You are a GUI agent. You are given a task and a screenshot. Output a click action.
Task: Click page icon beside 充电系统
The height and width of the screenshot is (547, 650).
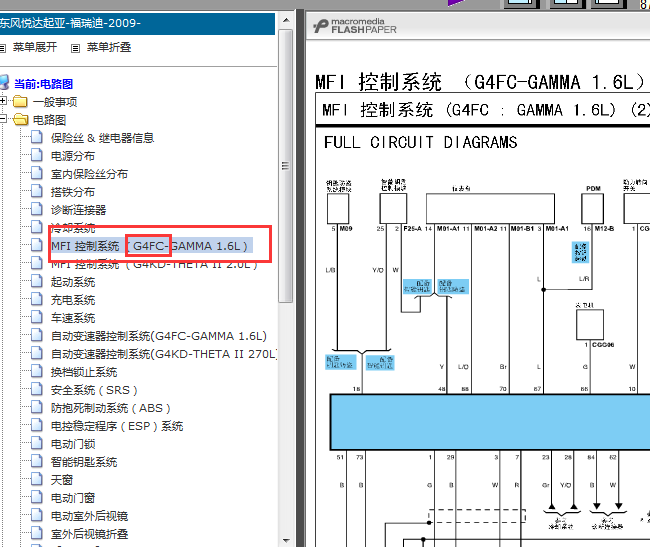37,299
